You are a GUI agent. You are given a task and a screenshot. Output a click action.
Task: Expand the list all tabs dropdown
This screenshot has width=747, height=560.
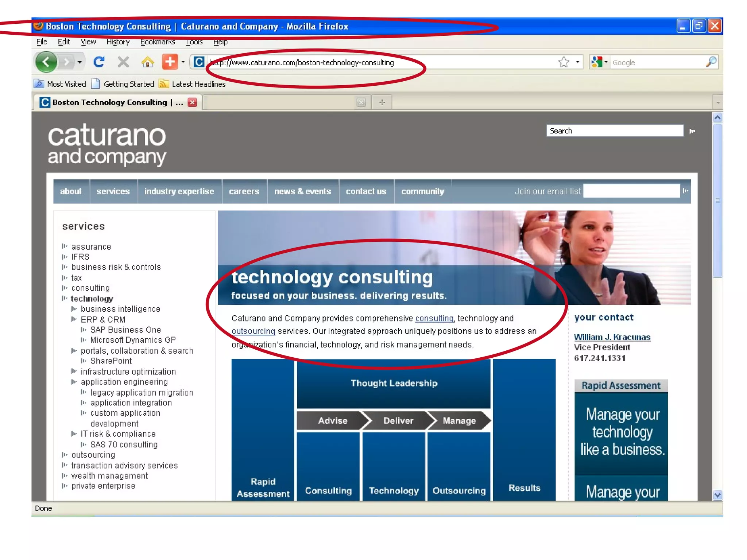pos(717,102)
